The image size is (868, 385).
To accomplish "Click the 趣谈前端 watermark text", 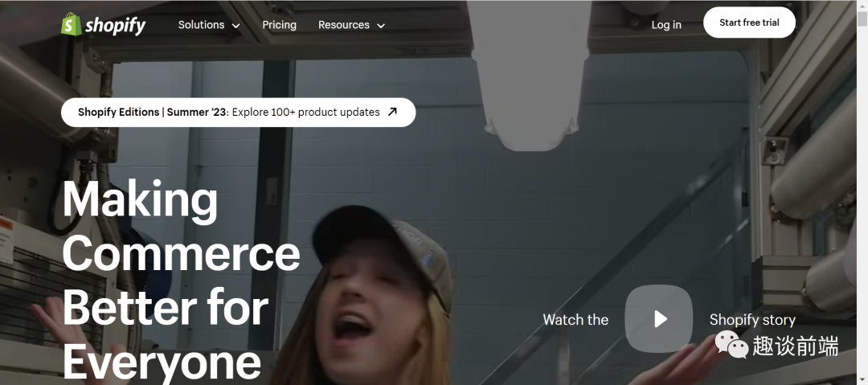I will tap(796, 346).
